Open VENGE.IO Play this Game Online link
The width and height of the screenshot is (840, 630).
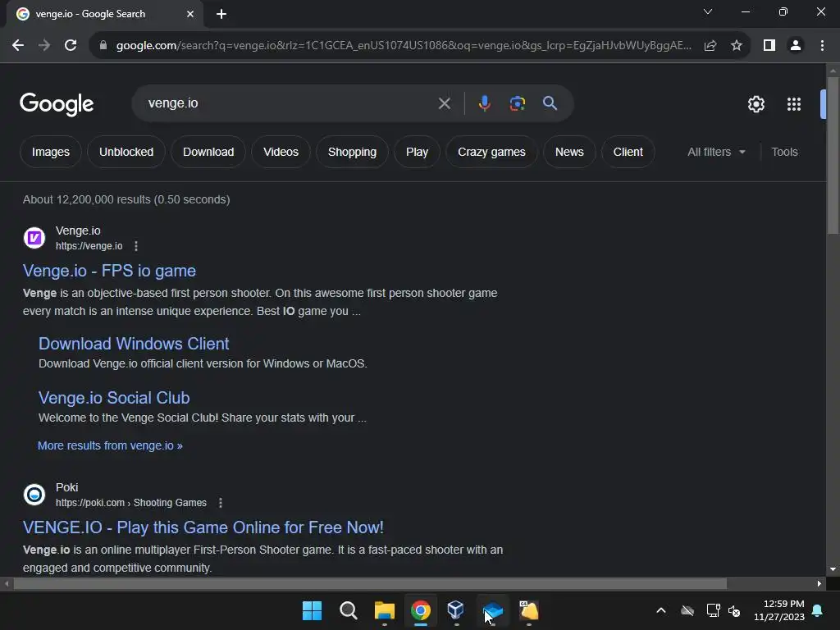(x=203, y=527)
